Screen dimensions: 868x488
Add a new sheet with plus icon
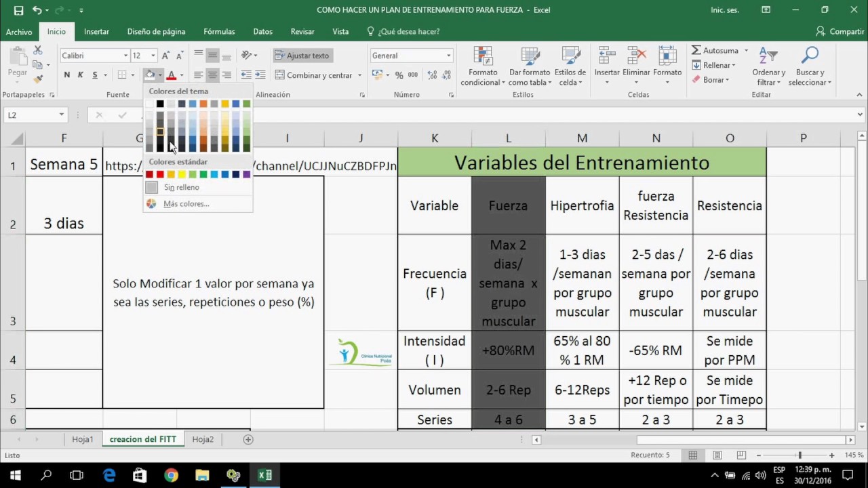248,439
